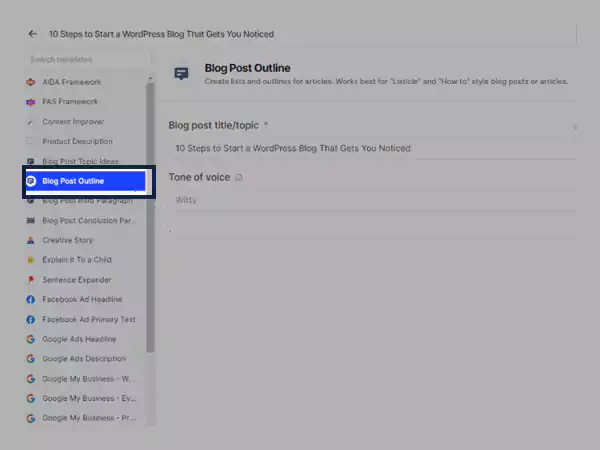Click the Creative Story template icon
The width and height of the screenshot is (600, 450).
click(x=31, y=240)
